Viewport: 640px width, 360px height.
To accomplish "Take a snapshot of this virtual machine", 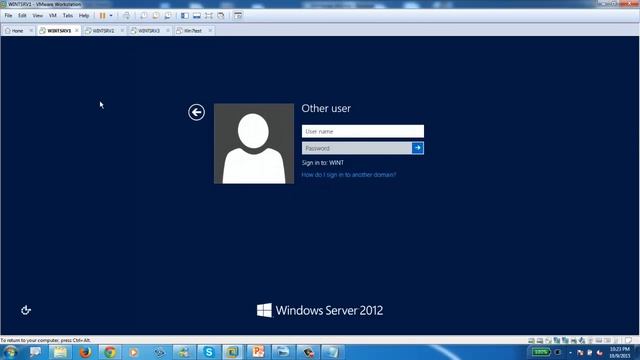I will pyautogui.click(x=144, y=16).
